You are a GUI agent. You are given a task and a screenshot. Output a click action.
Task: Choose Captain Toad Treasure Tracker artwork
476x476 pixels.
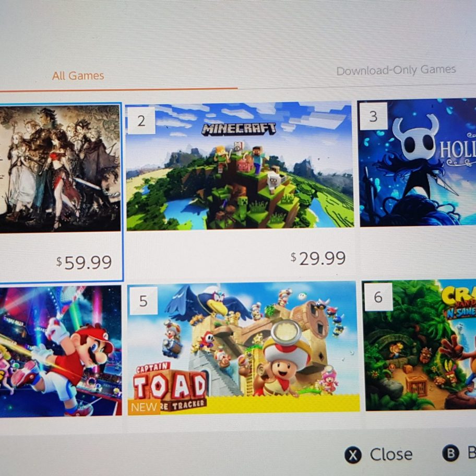[x=243, y=348]
